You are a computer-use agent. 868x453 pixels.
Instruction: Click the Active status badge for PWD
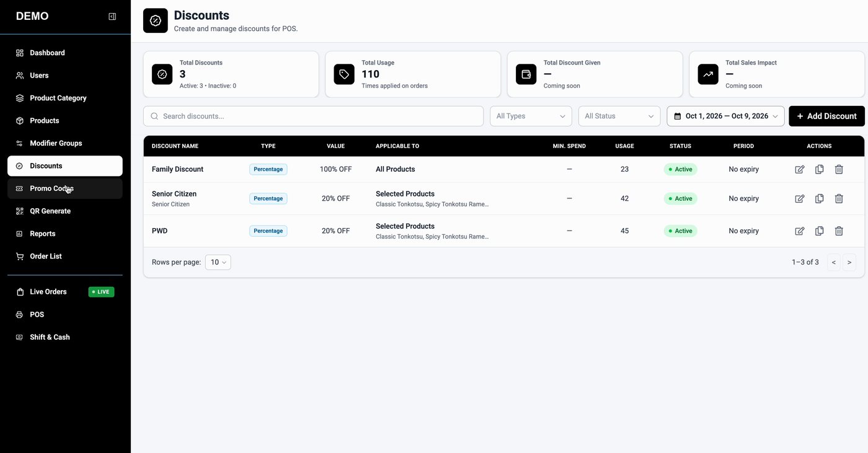coord(680,231)
